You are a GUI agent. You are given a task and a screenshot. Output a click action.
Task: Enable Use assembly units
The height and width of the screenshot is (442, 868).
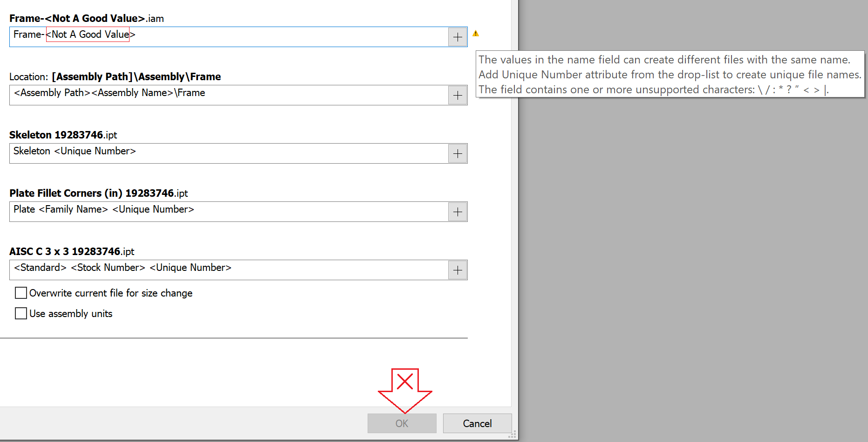point(21,313)
